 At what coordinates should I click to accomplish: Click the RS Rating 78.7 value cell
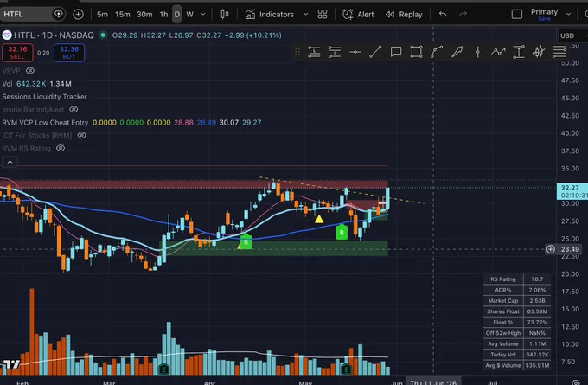click(x=537, y=279)
